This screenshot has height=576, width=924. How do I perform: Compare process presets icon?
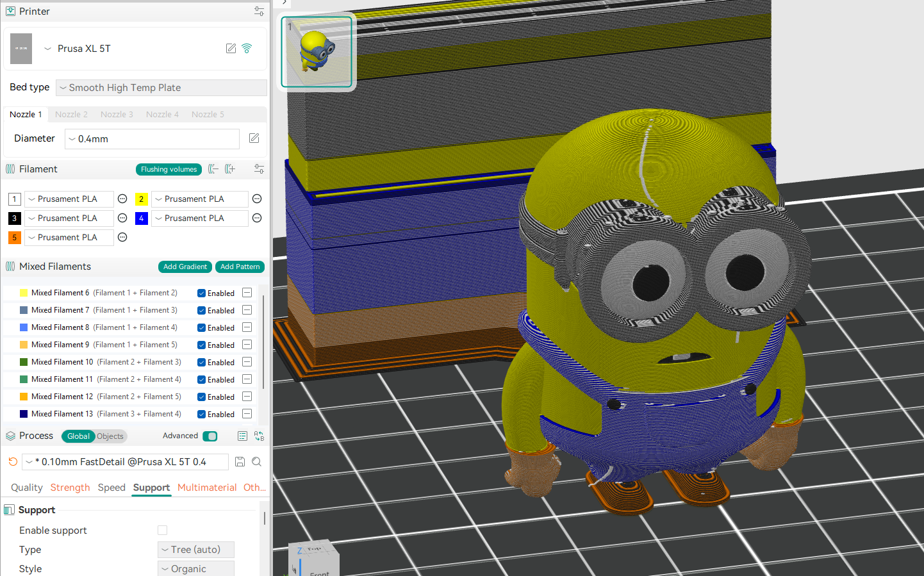[x=259, y=436]
